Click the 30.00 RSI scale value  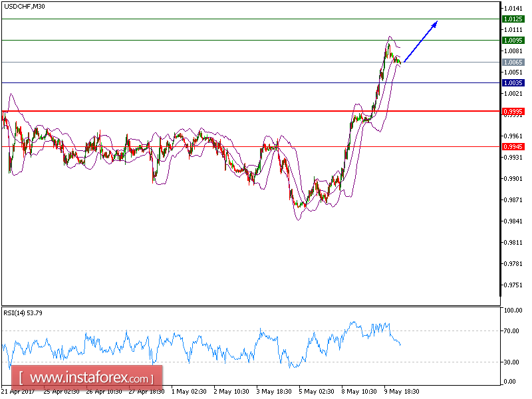tap(511, 362)
